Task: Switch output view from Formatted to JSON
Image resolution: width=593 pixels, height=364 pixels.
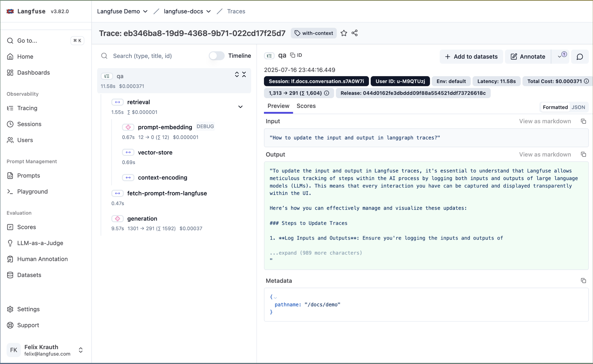Action: pyautogui.click(x=578, y=107)
